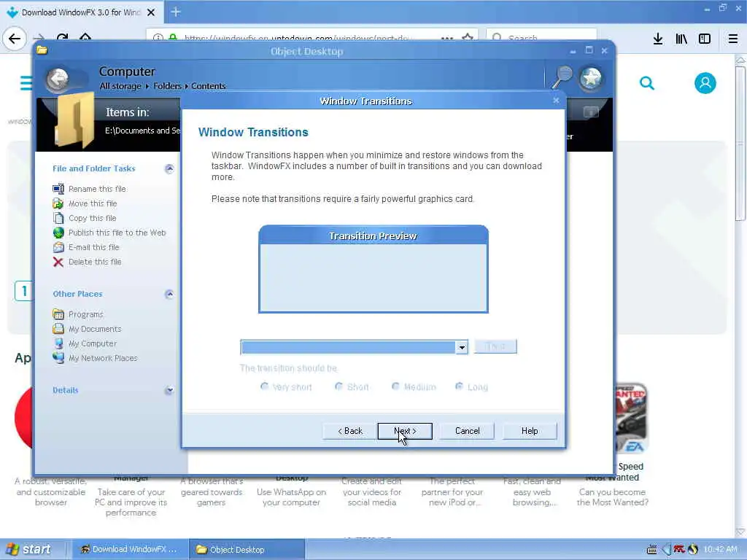Click the Rename this file icon
Screen dimensions: 747x560
click(58, 189)
